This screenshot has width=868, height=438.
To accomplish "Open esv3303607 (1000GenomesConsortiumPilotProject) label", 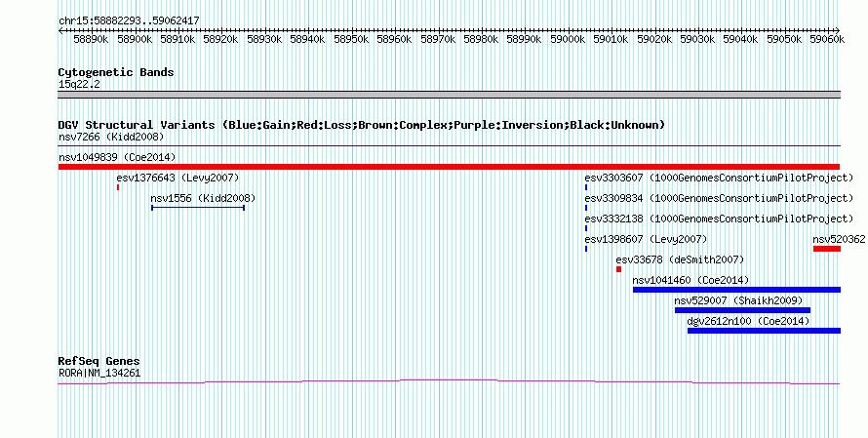I will coord(719,178).
